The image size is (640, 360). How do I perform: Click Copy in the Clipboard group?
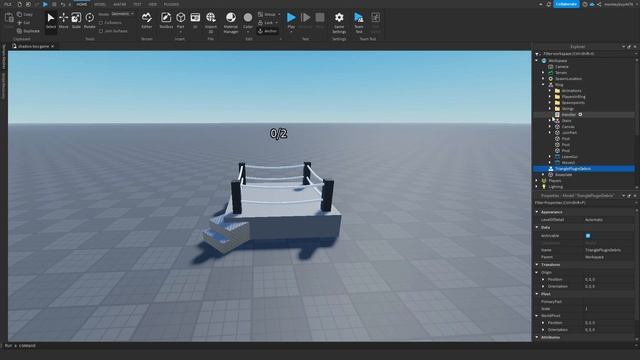tap(24, 14)
